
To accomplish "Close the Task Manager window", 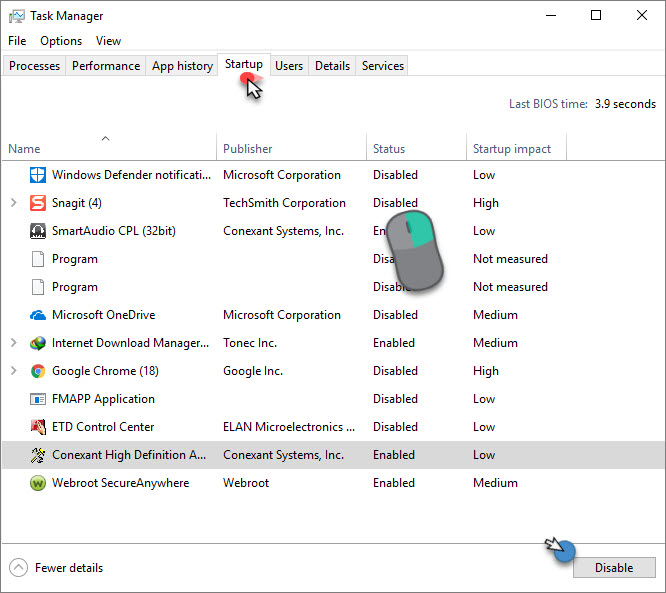I will coord(642,15).
